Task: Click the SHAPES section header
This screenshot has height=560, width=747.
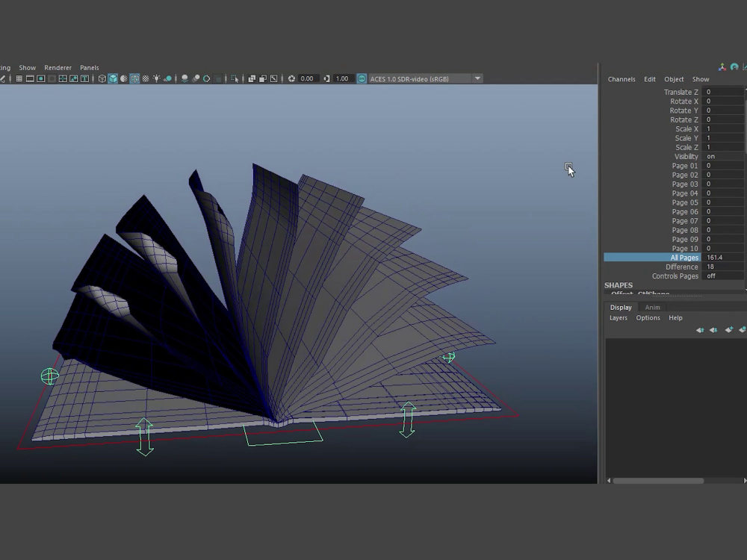Action: point(619,285)
